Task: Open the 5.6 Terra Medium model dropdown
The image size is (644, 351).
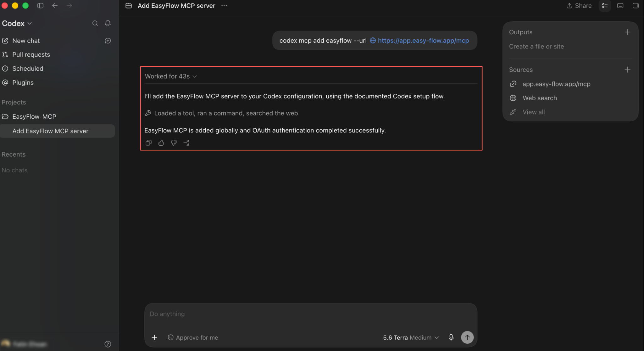Action: tap(411, 337)
